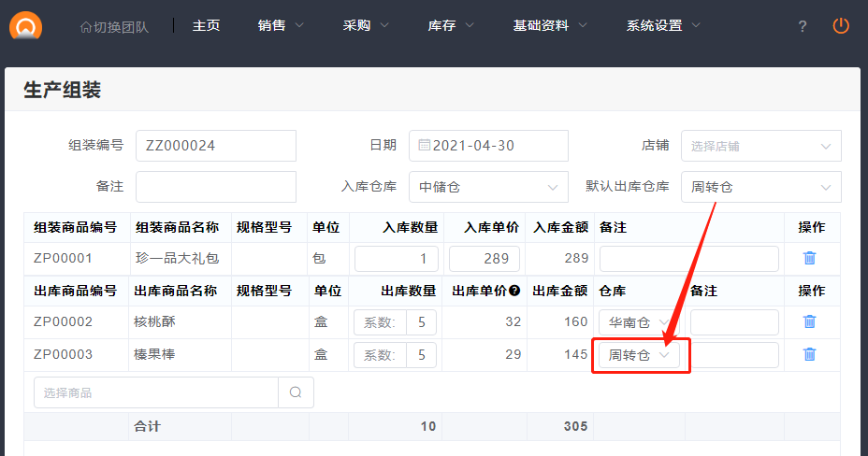Click the 组装编号 input field
Image resolution: width=868 pixels, height=456 pixels.
coord(215,146)
